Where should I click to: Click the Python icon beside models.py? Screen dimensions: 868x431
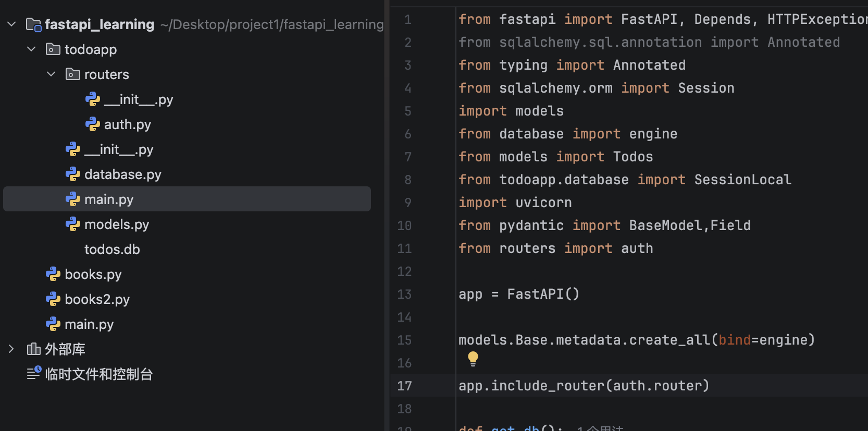coord(73,224)
